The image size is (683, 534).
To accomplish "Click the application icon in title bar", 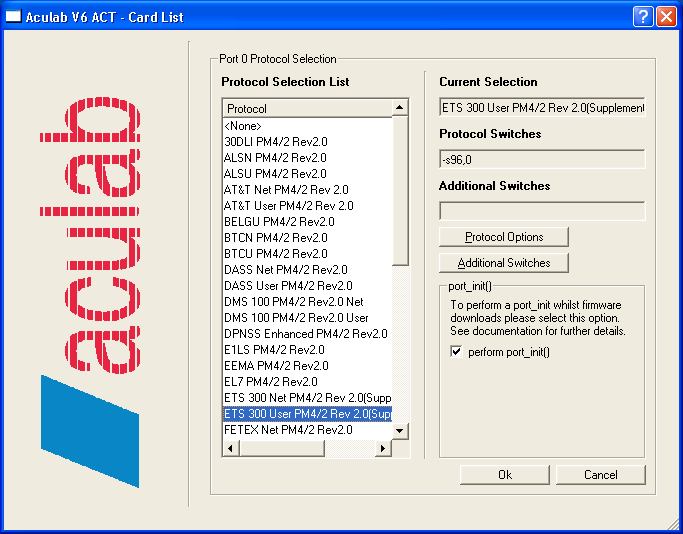I will point(13,17).
